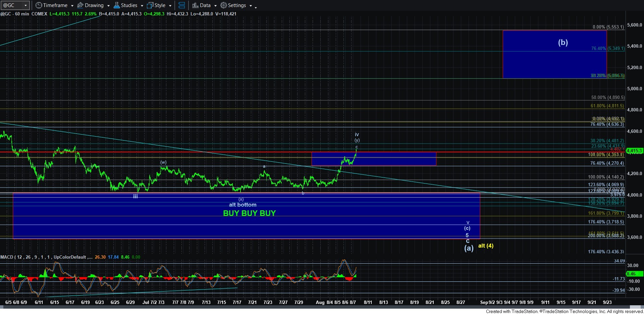Expand the Settings dropdown arrow
Screen dimensions: 644x314
(251, 6)
